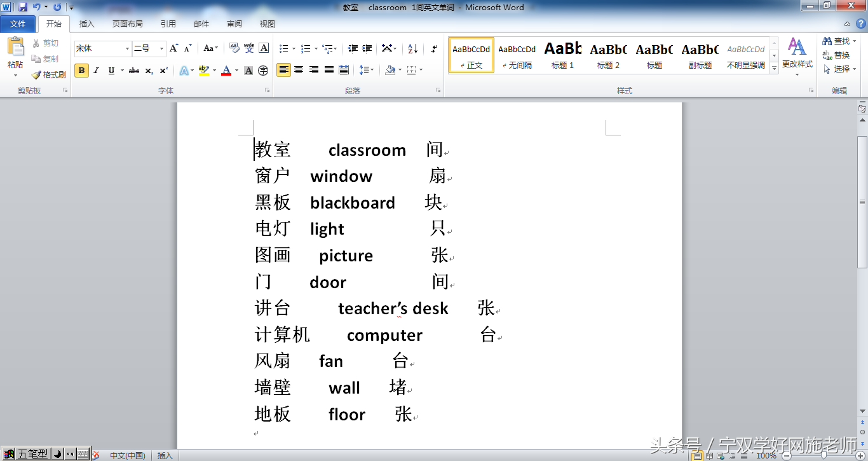Viewport: 868px width, 461px height.
Task: Toggle subscript formatting
Action: [x=149, y=71]
